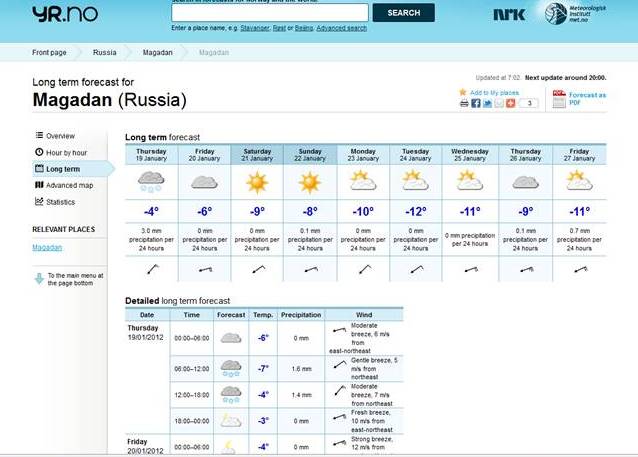The width and height of the screenshot is (638, 457).
Task: Open Advanced map from the sidebar
Action: [x=68, y=185]
